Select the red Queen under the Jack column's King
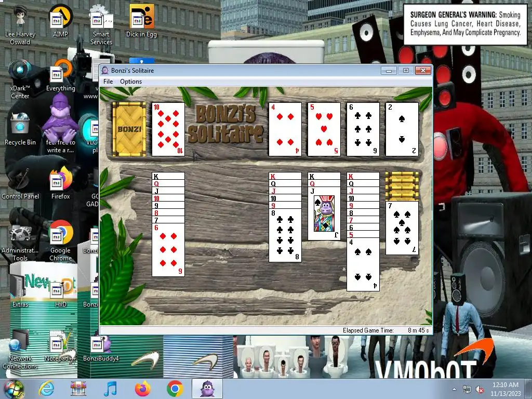532x399 pixels. click(x=324, y=183)
